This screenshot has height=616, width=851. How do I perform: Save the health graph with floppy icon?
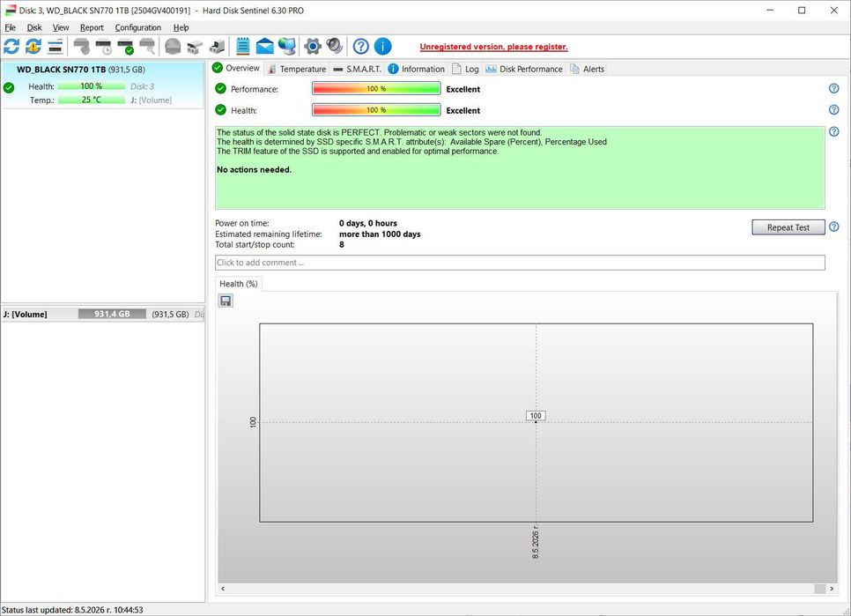pos(226,301)
